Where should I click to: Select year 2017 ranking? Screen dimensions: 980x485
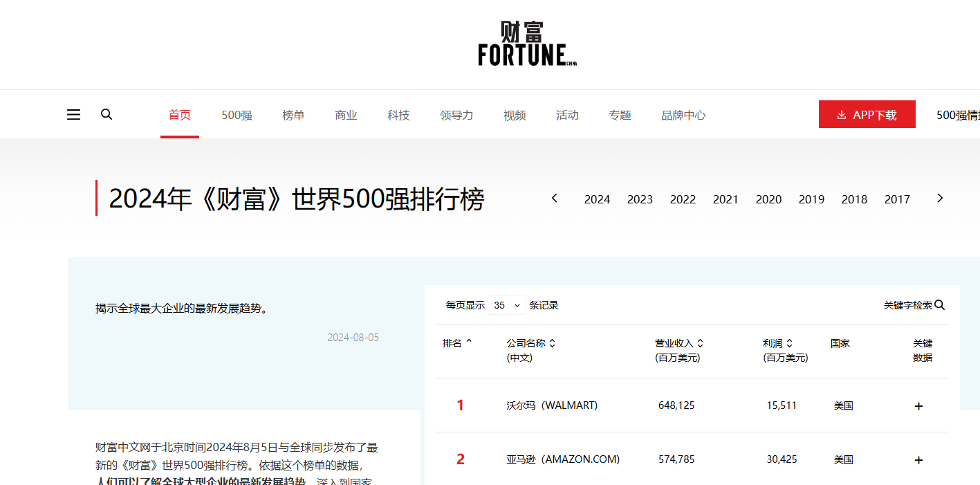pos(897,199)
